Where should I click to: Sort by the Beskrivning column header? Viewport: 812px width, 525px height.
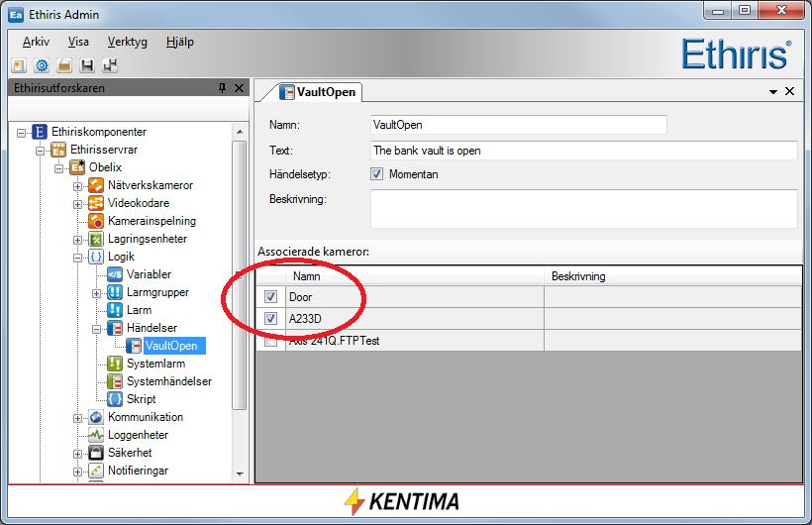click(x=673, y=276)
